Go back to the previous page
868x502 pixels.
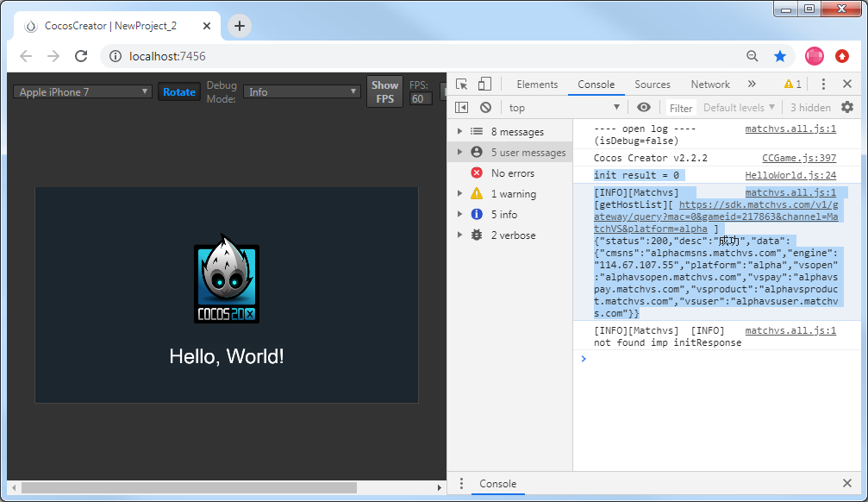[26, 56]
